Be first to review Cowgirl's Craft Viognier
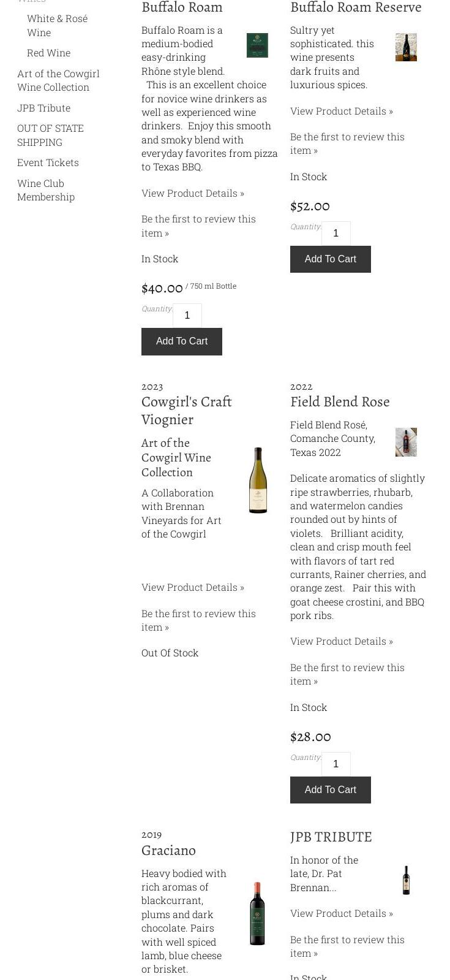Viewport: 450px width, 980px height. pos(198,620)
